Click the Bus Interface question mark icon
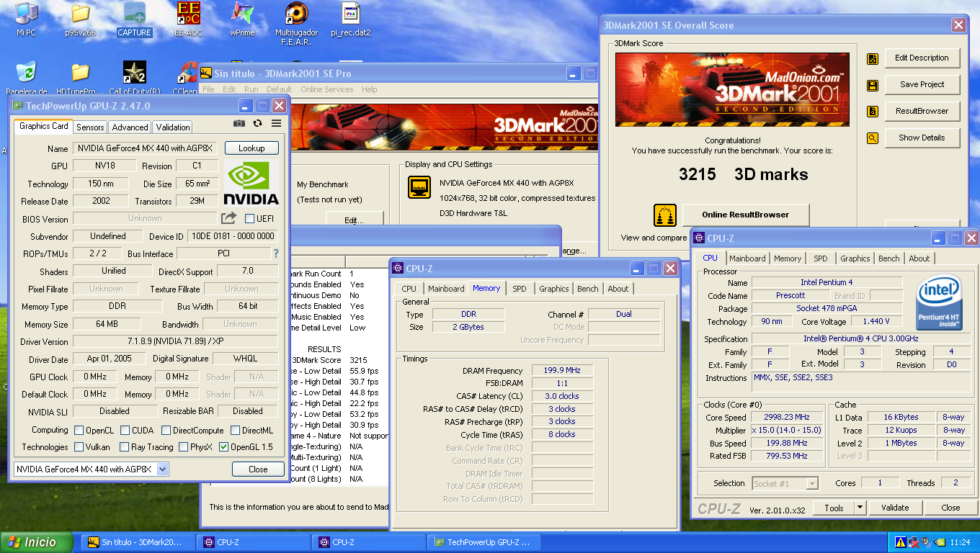 tap(275, 253)
